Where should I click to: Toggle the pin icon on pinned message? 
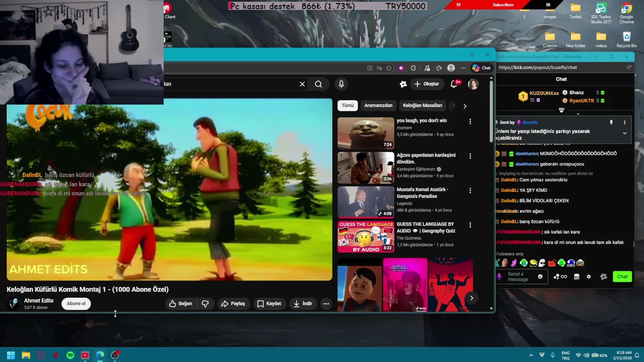611,122
